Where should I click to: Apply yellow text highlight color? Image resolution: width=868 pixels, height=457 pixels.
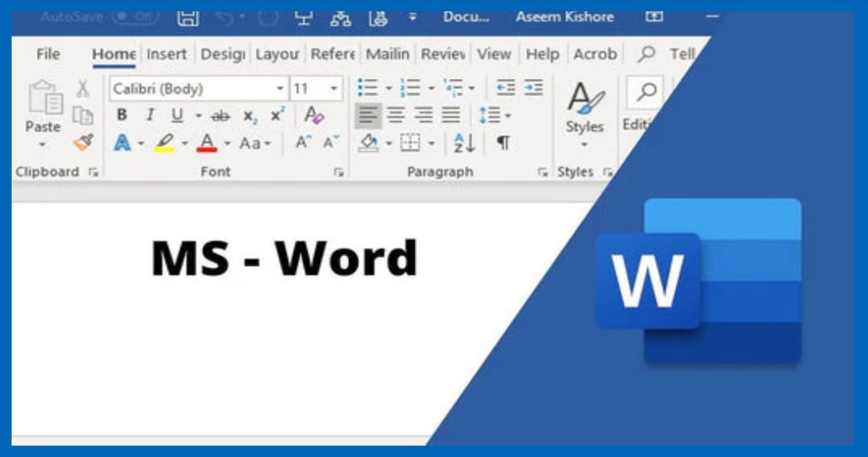point(164,143)
